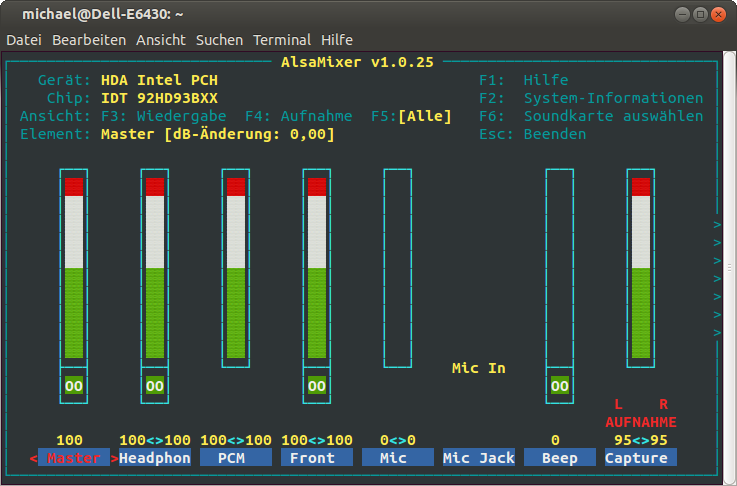Select the Mic Jack channel label

(x=478, y=458)
